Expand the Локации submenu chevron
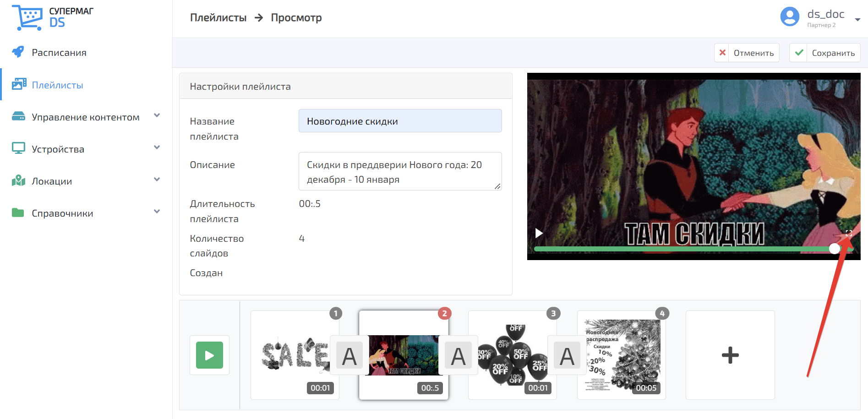Image resolution: width=868 pixels, height=419 pixels. click(157, 180)
